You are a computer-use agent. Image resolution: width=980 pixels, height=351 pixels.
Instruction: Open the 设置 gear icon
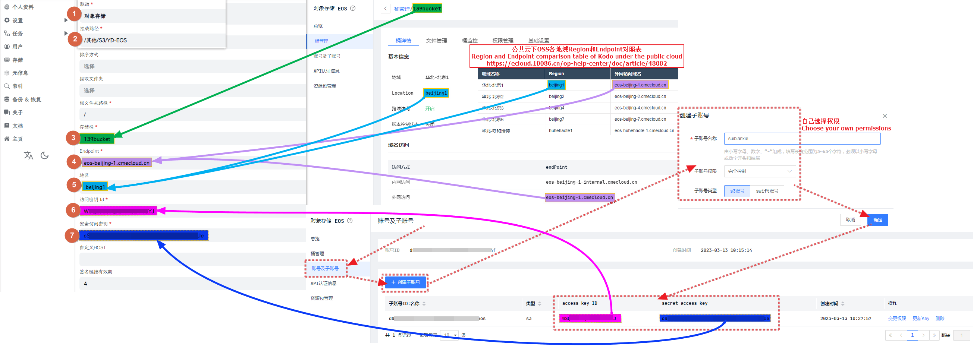(7, 20)
